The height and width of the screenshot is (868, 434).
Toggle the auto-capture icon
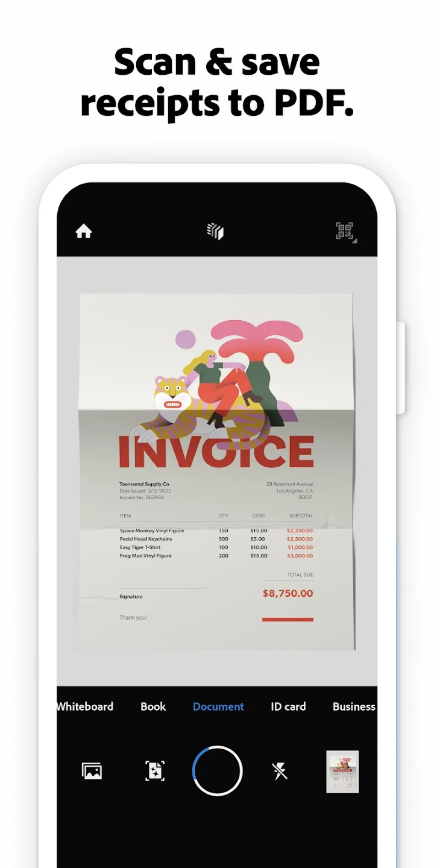155,771
